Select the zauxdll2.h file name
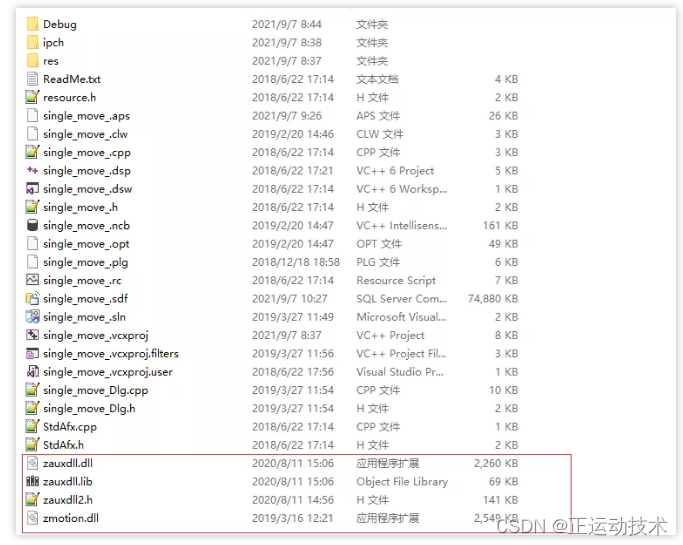 (x=68, y=500)
